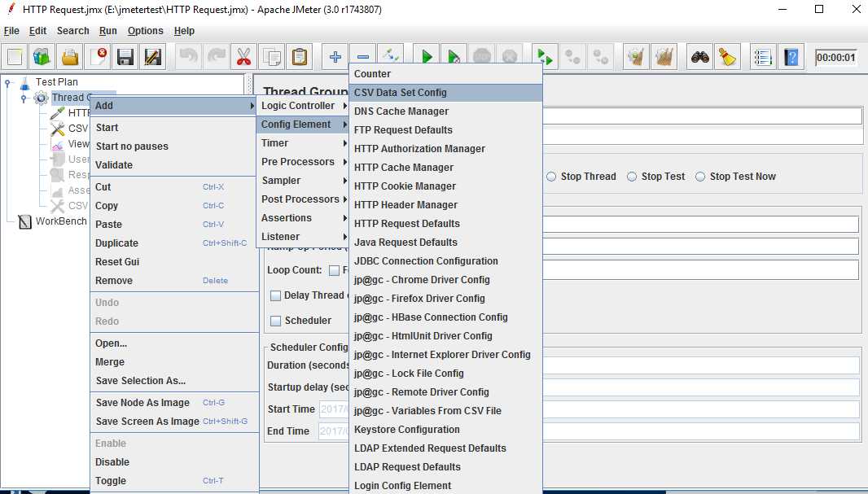Click the Save As toolbar icon
Image resolution: width=868 pixels, height=494 pixels.
point(153,57)
